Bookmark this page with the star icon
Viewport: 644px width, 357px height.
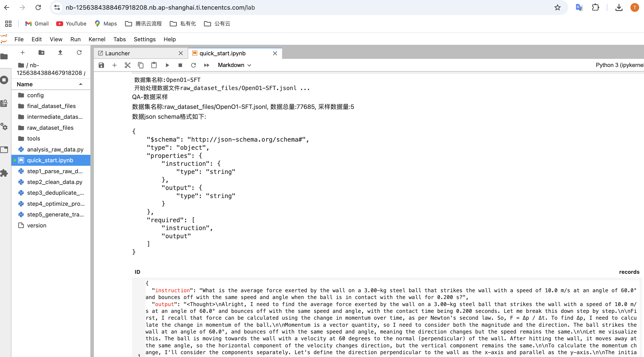pyautogui.click(x=557, y=7)
